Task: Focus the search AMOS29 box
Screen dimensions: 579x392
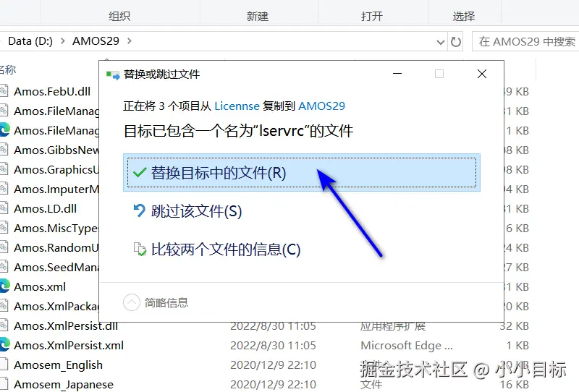Action: click(525, 41)
